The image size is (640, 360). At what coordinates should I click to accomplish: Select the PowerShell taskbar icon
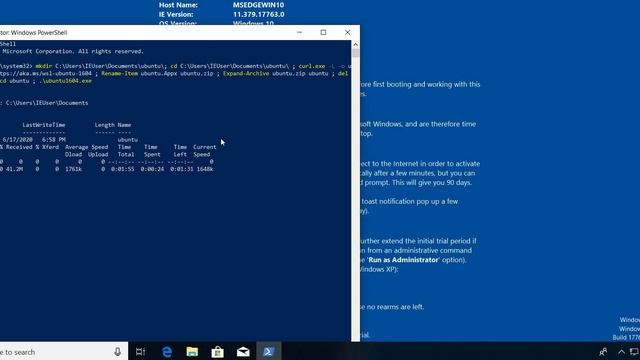(268, 351)
